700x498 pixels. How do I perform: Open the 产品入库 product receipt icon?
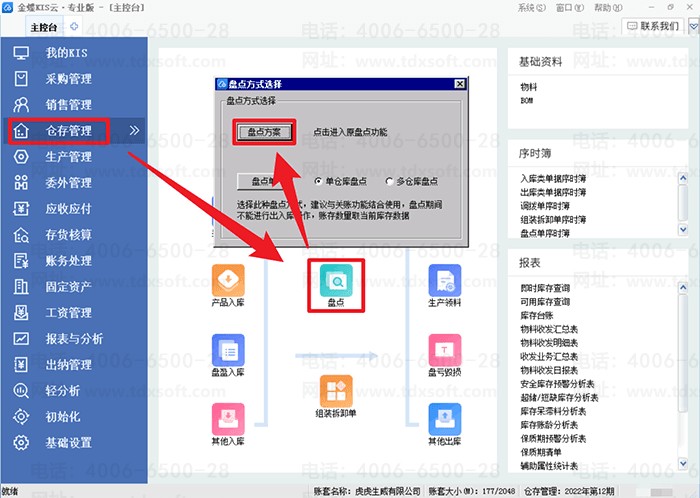228,281
